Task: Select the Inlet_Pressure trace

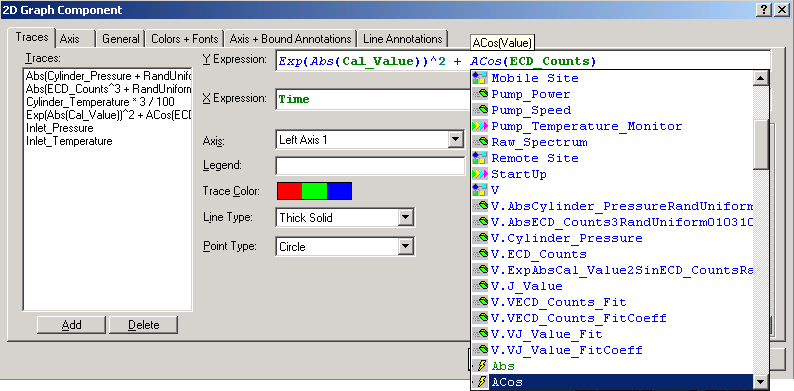Action: pyautogui.click(x=107, y=128)
